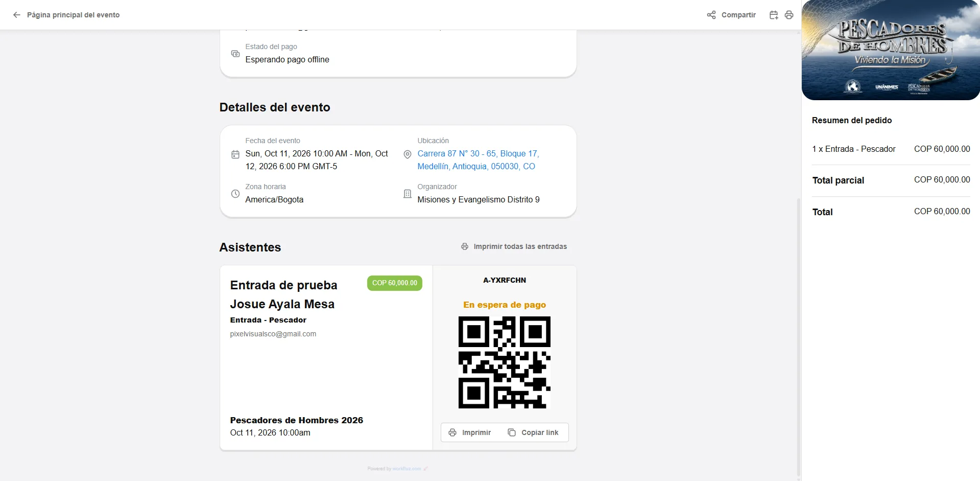The width and height of the screenshot is (980, 481).
Task: Click Entrada de prueba title
Action: [x=284, y=285]
